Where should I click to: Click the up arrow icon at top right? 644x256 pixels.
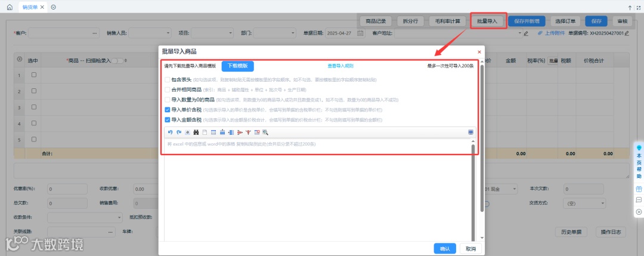pos(630,7)
